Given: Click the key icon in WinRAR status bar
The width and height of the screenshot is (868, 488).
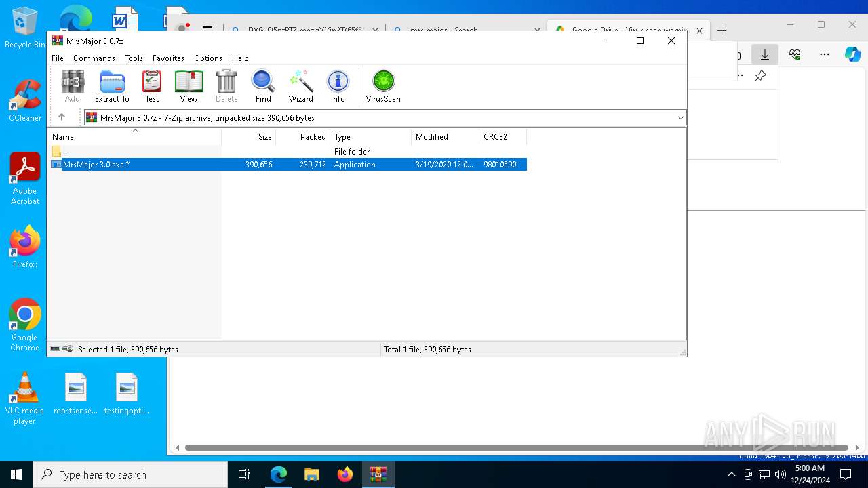Looking at the screenshot, I should click(68, 349).
